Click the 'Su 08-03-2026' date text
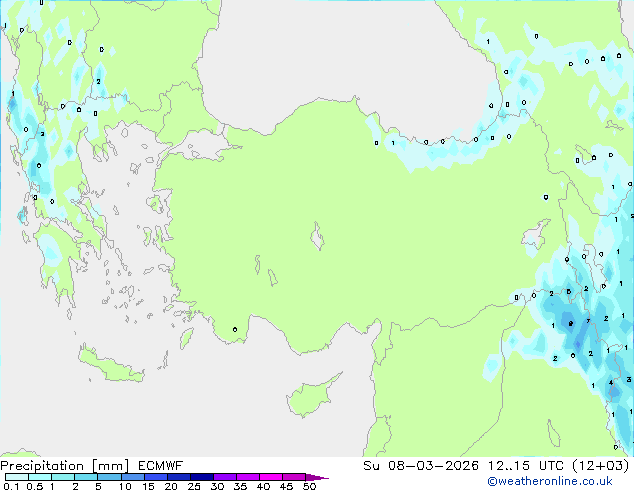This screenshot has width=634, height=490. [421, 466]
